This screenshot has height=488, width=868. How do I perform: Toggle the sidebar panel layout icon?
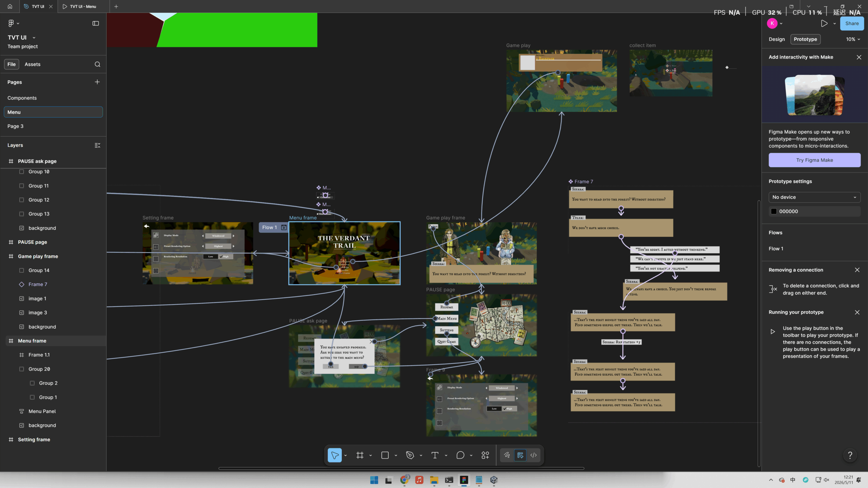pyautogui.click(x=96, y=23)
